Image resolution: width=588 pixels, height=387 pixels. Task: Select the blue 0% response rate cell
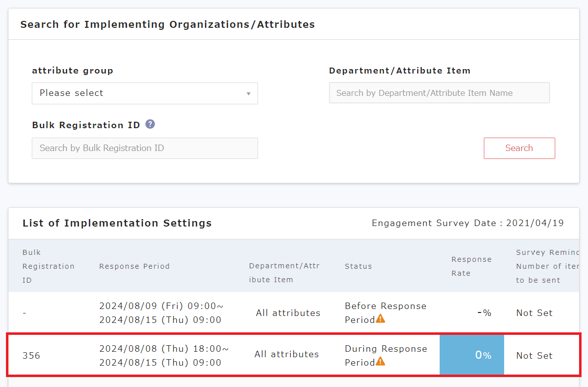471,355
